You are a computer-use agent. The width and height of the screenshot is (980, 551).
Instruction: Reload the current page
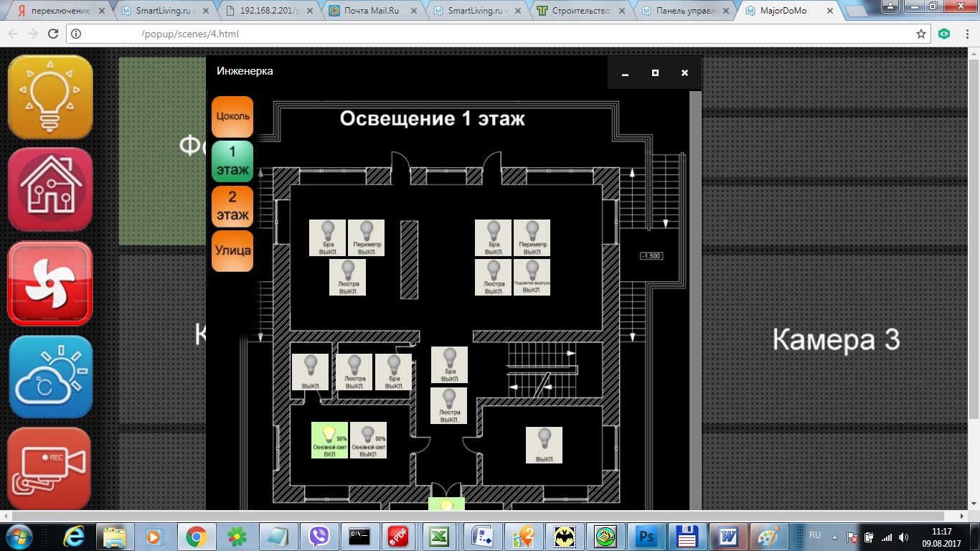point(52,34)
